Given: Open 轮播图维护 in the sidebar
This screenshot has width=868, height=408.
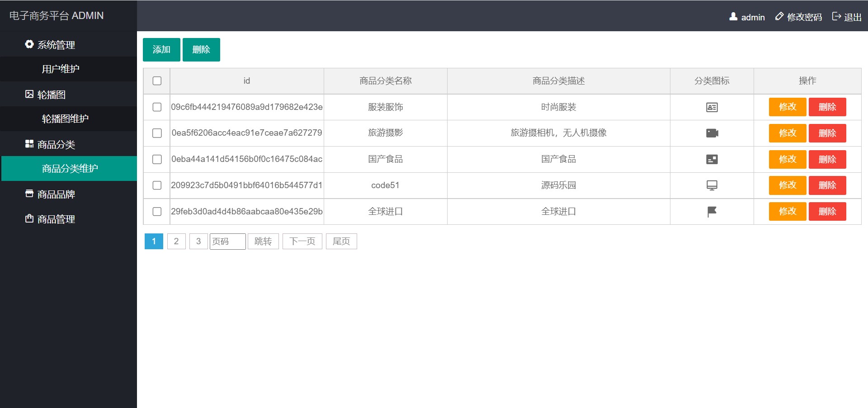Looking at the screenshot, I should [68, 119].
